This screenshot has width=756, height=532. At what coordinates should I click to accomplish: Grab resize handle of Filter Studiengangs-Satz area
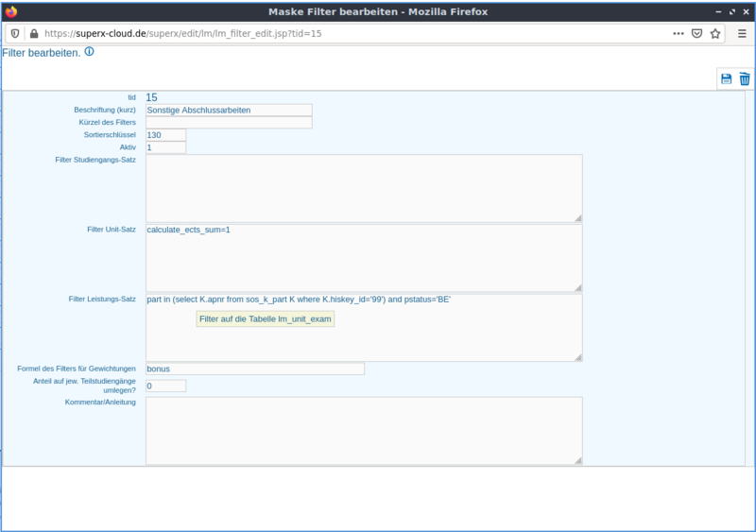578,218
